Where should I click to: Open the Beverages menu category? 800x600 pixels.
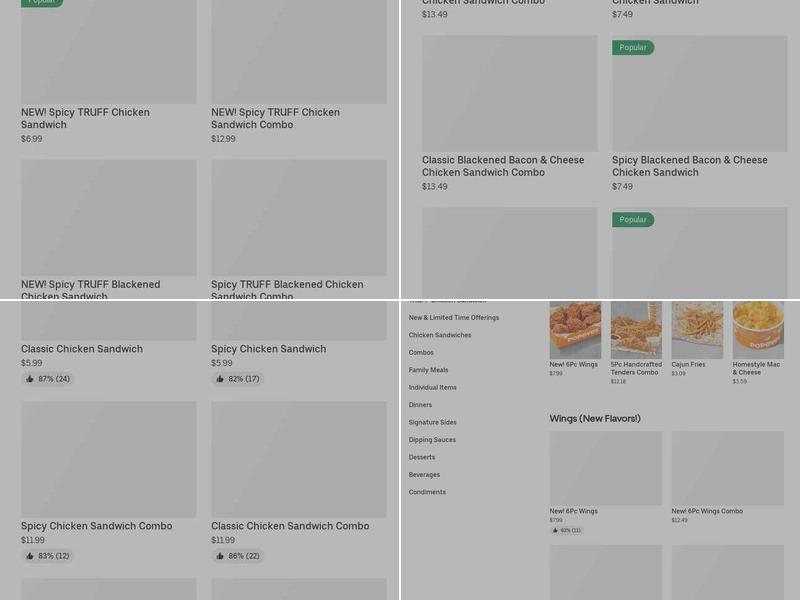pos(424,475)
